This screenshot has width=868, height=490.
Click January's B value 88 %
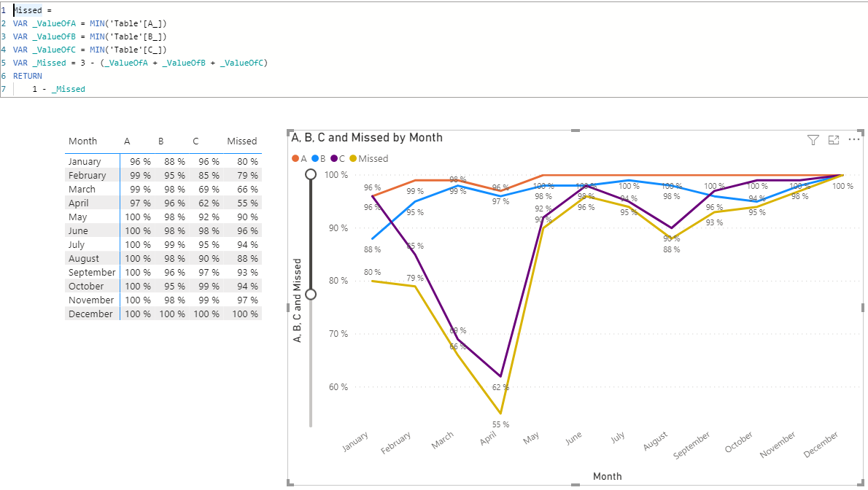174,162
